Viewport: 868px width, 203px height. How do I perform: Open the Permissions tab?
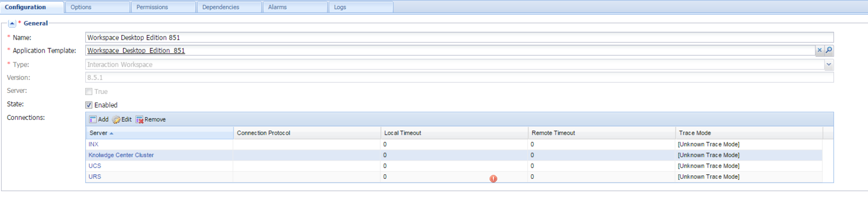pos(163,7)
